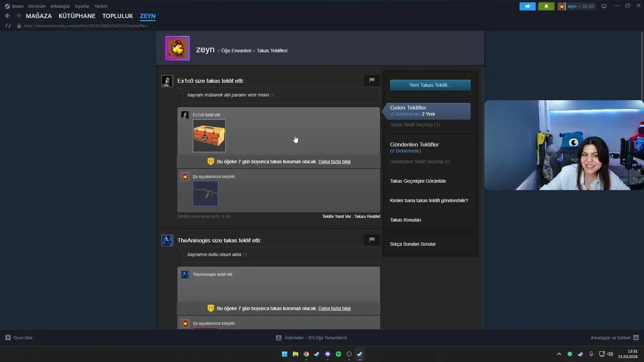
Task: Click the microphone icon in system tray
Action: (x=591, y=354)
